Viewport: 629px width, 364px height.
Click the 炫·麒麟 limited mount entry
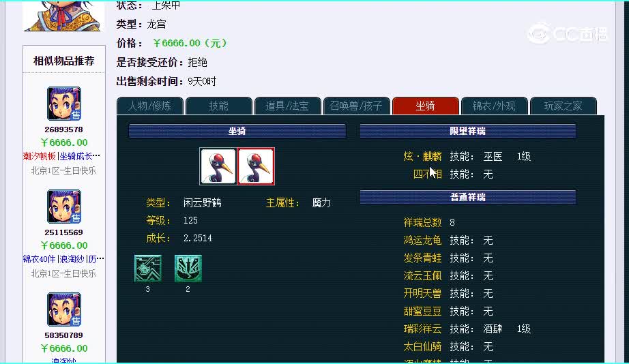[422, 156]
